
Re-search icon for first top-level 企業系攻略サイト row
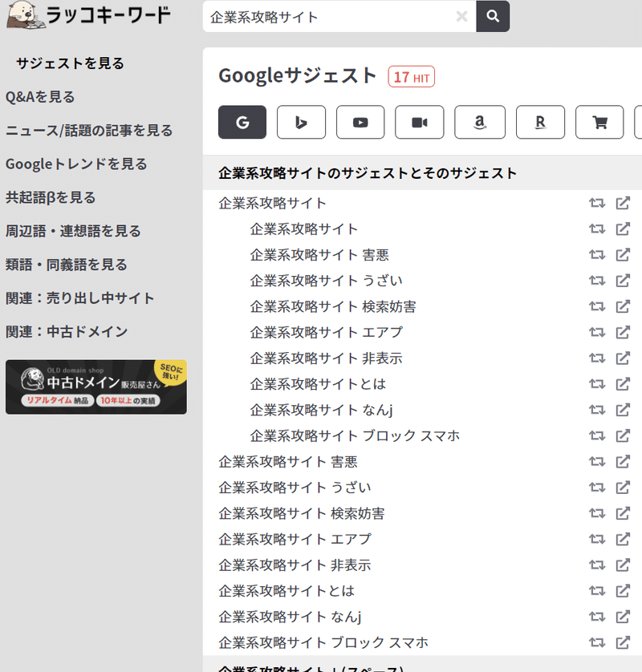[x=597, y=203]
